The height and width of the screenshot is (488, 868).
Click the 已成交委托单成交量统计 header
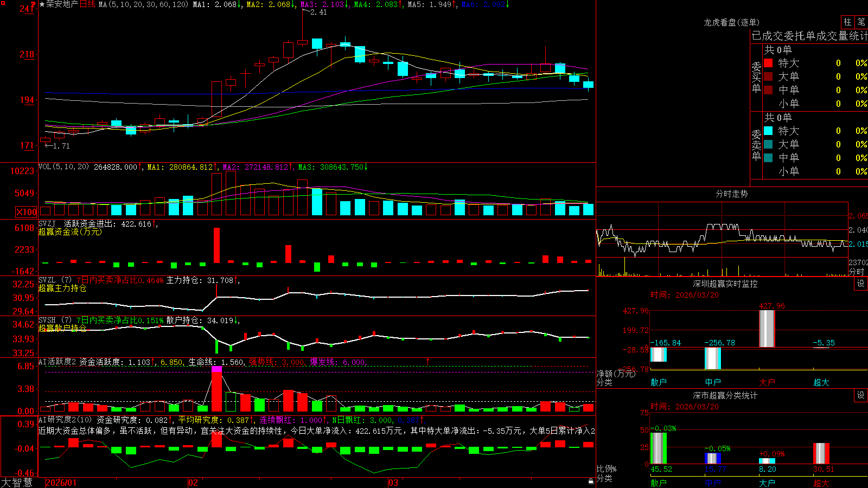(x=809, y=36)
